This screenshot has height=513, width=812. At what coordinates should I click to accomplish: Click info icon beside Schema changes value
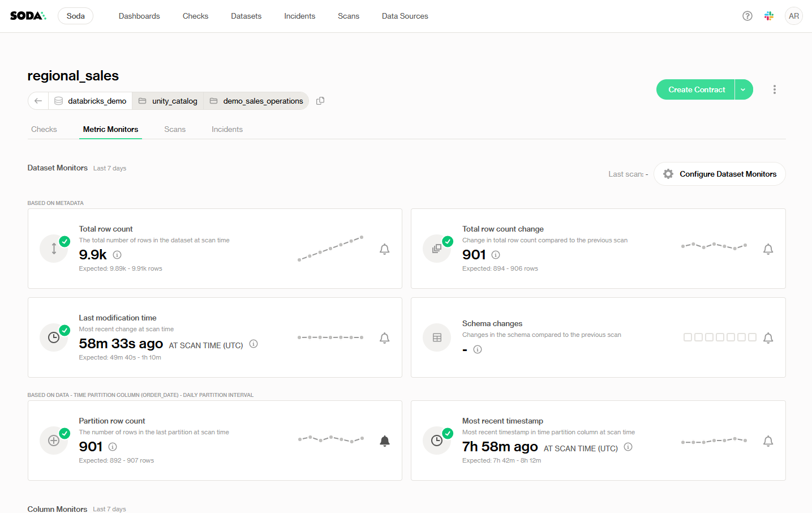tap(478, 349)
